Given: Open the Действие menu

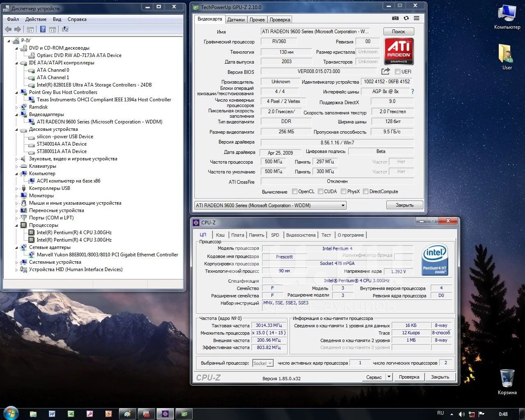Looking at the screenshot, I should (x=36, y=19).
